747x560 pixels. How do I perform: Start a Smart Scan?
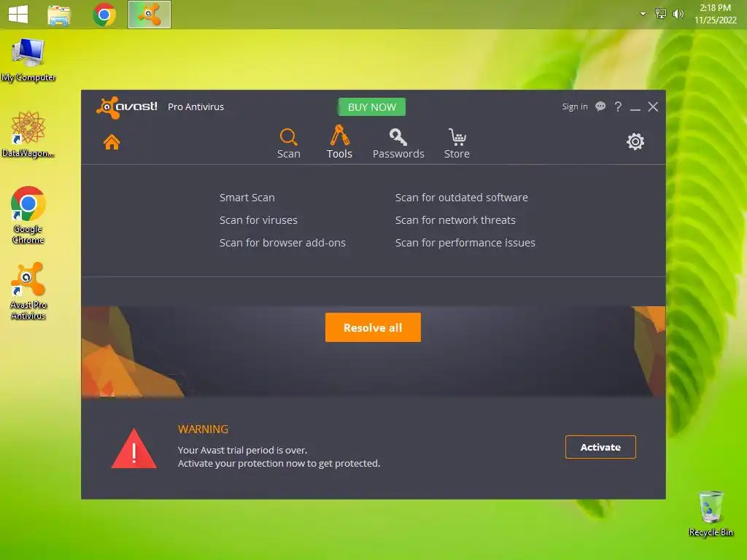click(247, 197)
